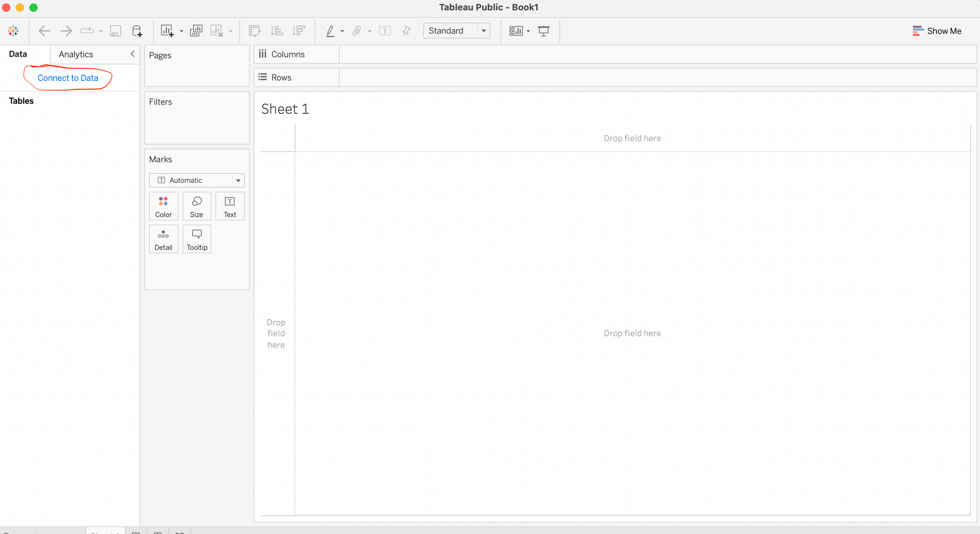Open the Color marks card

163,206
